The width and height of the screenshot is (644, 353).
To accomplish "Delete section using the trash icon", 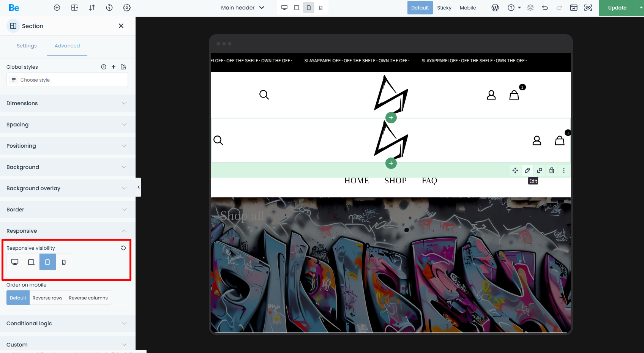I will pyautogui.click(x=552, y=170).
